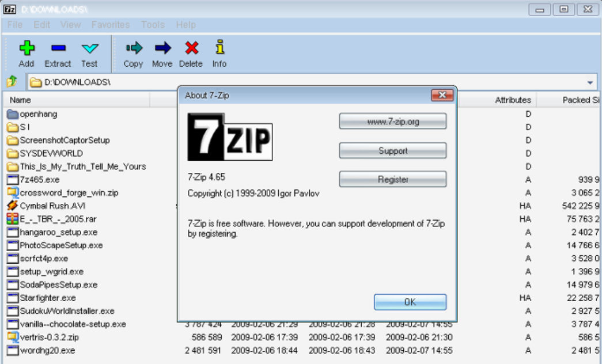The image size is (602, 364).
Task: Click the HA attribute of Starfighter.exe
Action: [525, 298]
